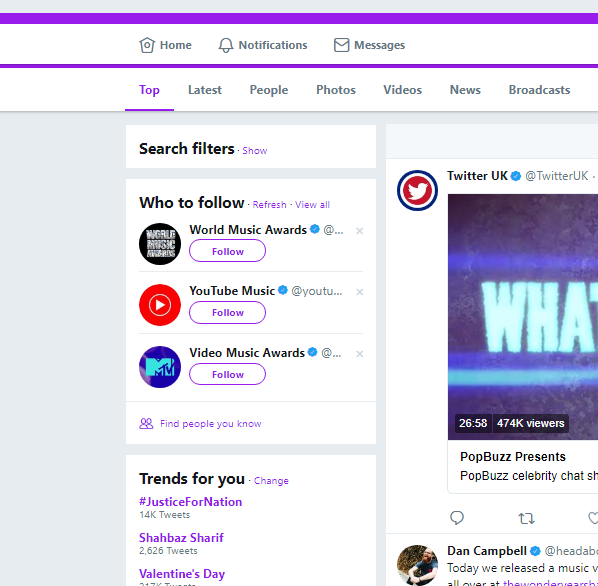Viewport: 598px width, 586px height.
Task: Open #JusticeForNation trend
Action: pyautogui.click(x=190, y=502)
